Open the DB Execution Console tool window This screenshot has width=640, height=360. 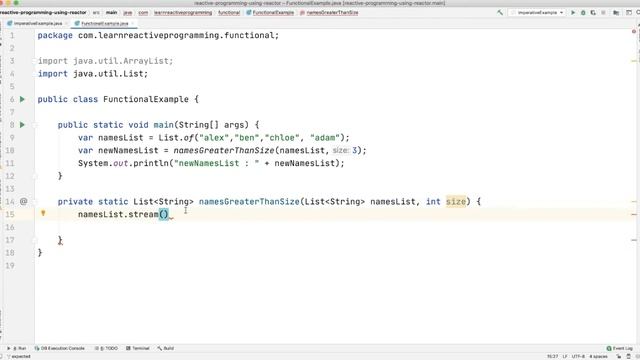tap(60, 348)
